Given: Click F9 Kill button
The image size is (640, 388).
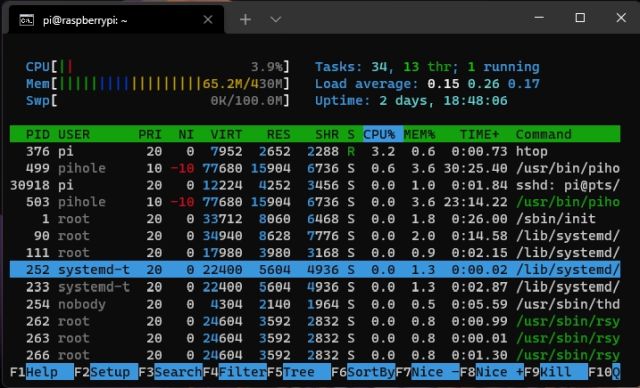Looking at the screenshot, I should (x=556, y=372).
